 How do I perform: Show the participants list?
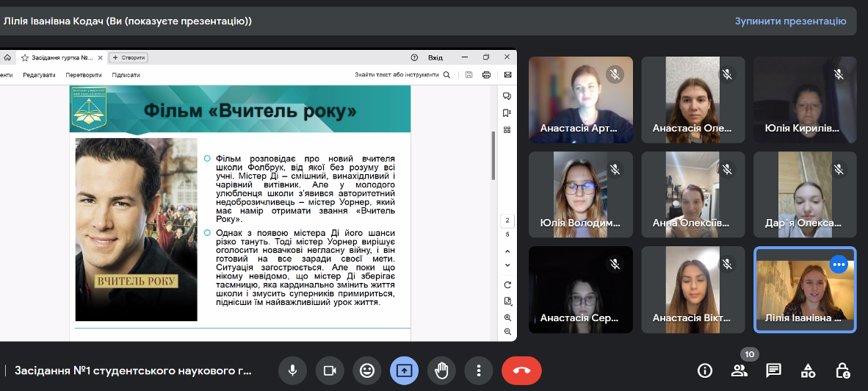[739, 370]
